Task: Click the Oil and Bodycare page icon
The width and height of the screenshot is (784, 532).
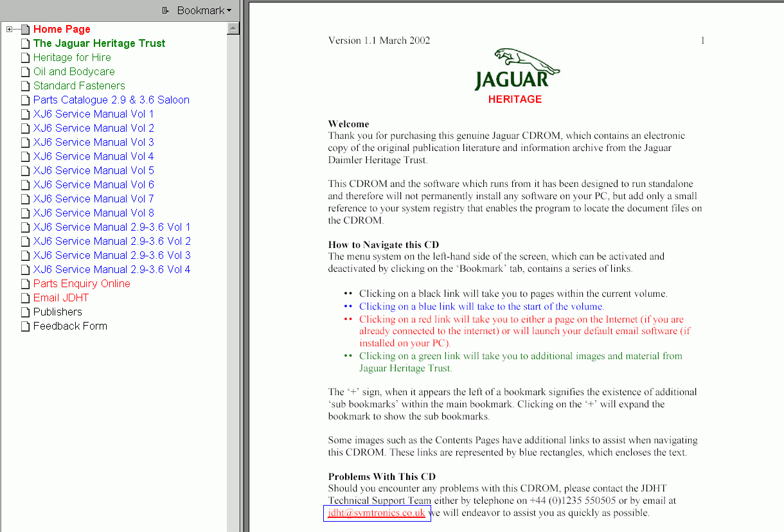Action: click(x=25, y=71)
